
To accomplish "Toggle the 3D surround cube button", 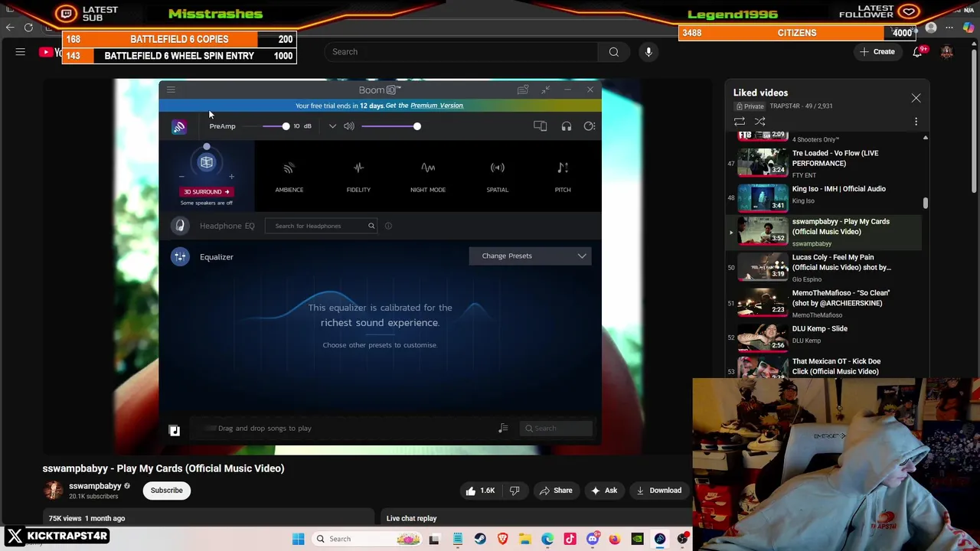I will coord(206,162).
